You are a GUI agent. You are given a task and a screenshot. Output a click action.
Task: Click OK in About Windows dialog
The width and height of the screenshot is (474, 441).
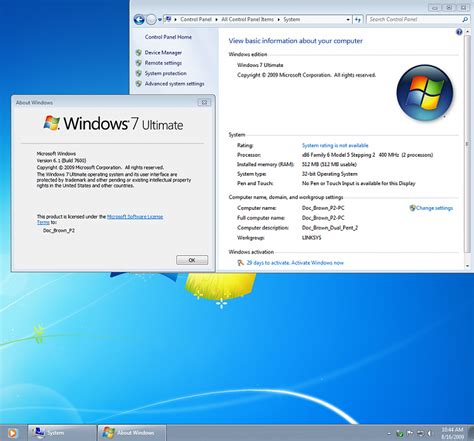(192, 260)
